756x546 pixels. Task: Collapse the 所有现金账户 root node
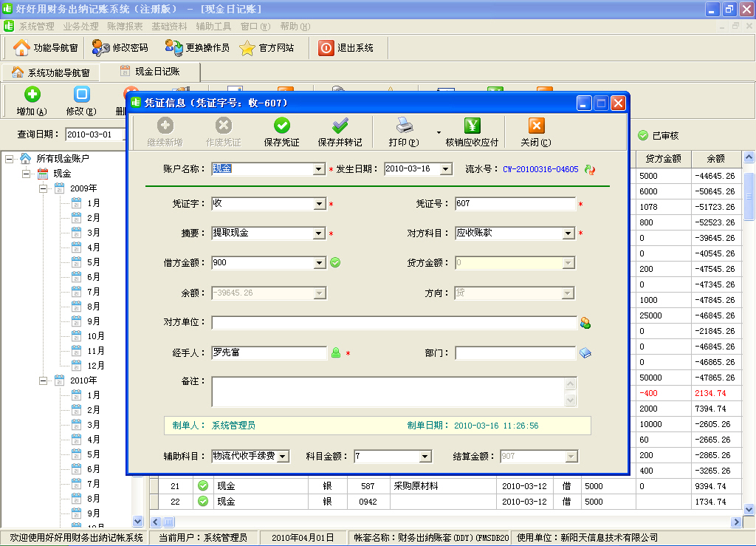[x=10, y=159]
